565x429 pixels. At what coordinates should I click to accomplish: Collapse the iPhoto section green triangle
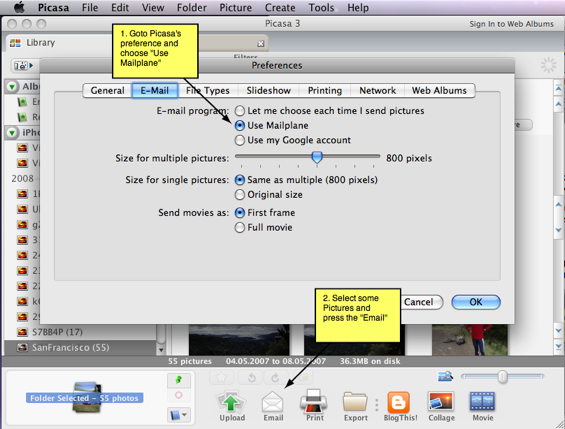pos(12,133)
